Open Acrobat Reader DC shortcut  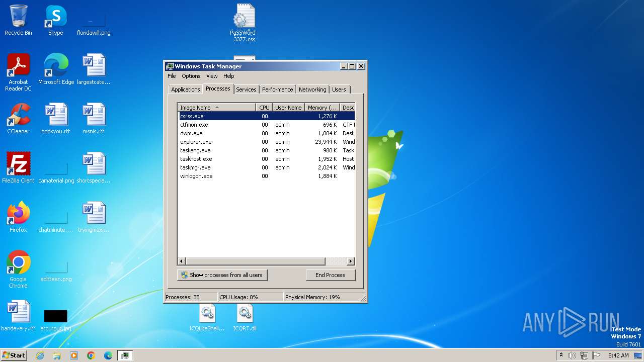click(x=18, y=72)
